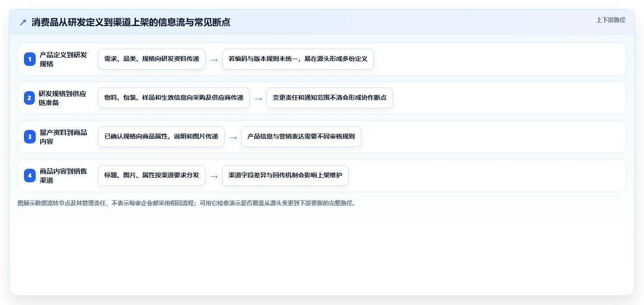
Task: Click the footnote starting 图展示数据流转节点
Action: point(187,203)
